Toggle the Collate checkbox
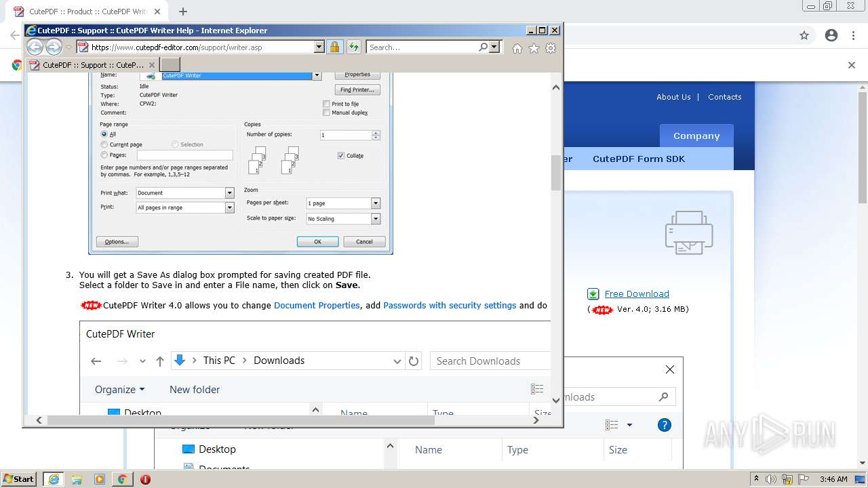Viewport: 868px width, 488px height. 340,155
